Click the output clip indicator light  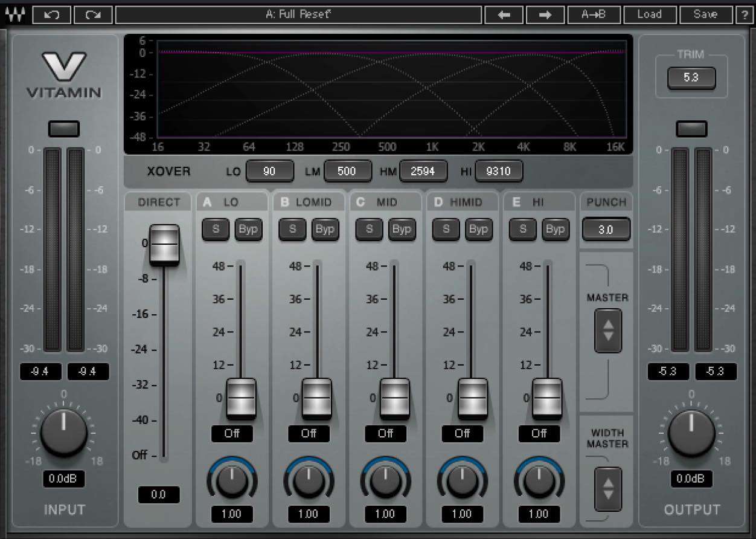pos(691,129)
